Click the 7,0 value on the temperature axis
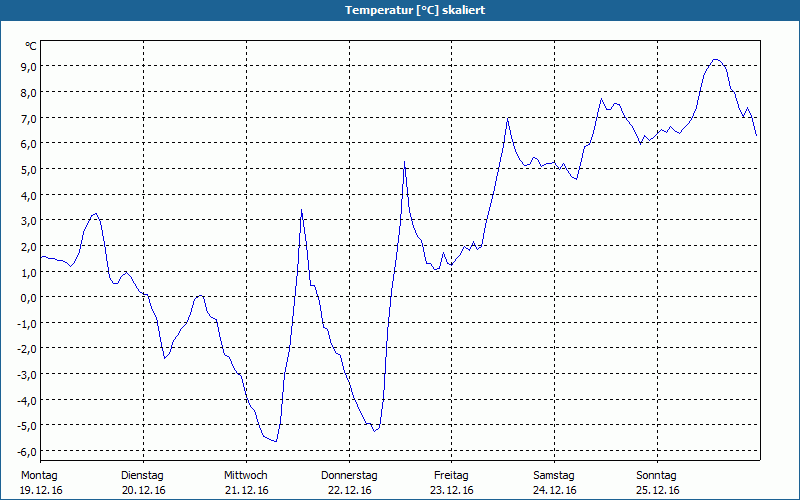The width and height of the screenshot is (800, 500). [x=29, y=118]
